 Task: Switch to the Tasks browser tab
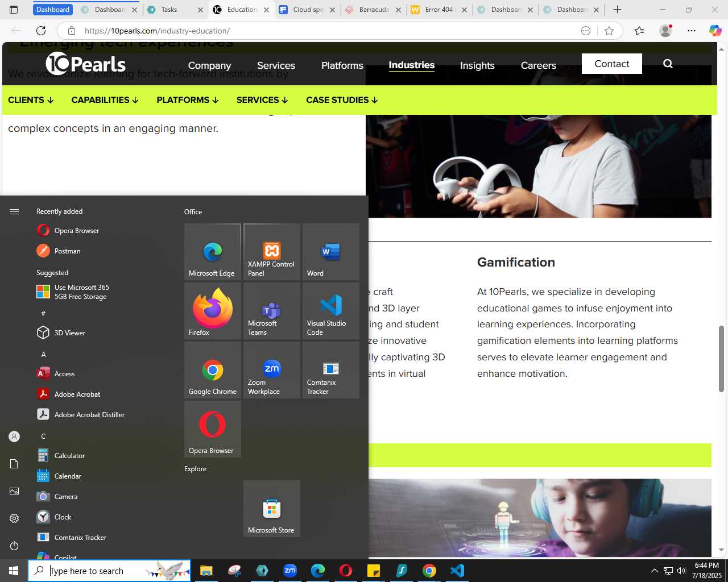click(x=175, y=10)
